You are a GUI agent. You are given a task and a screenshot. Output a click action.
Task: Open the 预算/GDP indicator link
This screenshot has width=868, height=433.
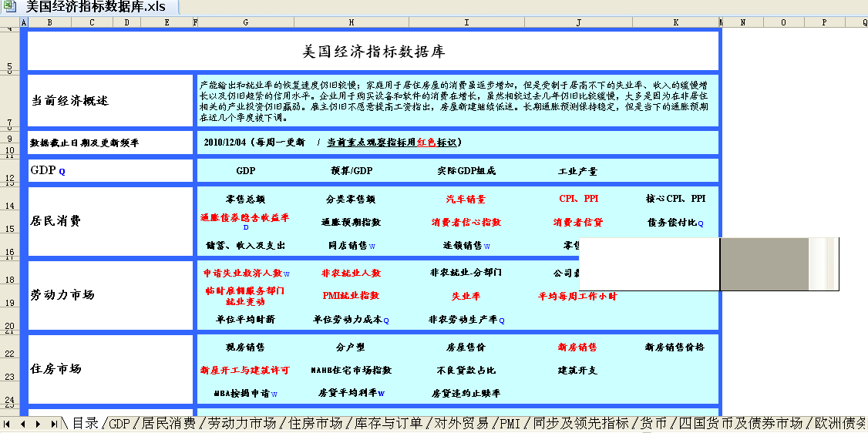(x=351, y=171)
